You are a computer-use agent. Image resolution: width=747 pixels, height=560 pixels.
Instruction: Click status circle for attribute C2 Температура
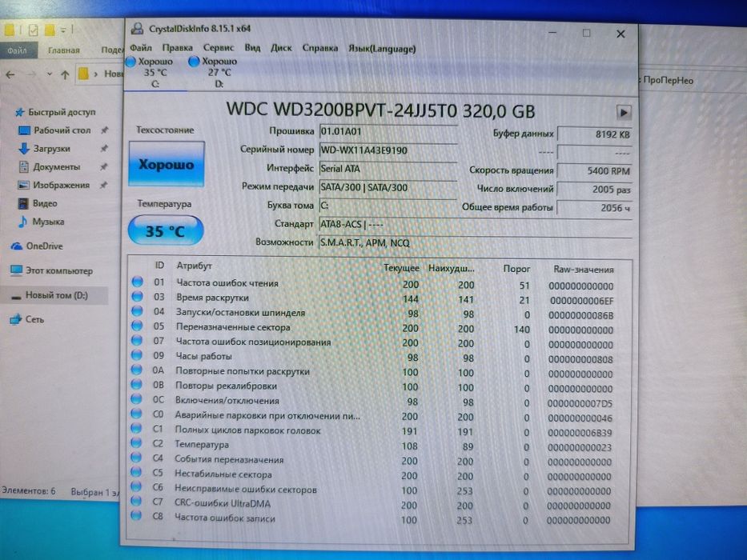tap(136, 443)
